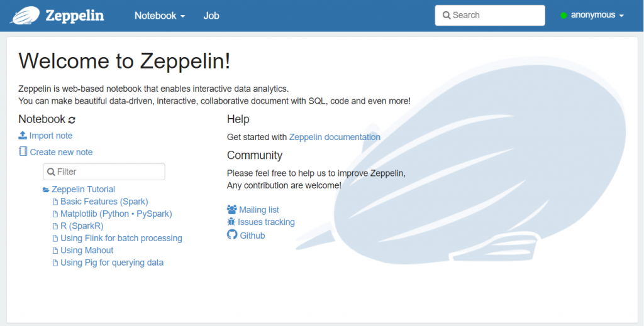Expand the anonymous user dropdown

pyautogui.click(x=597, y=15)
